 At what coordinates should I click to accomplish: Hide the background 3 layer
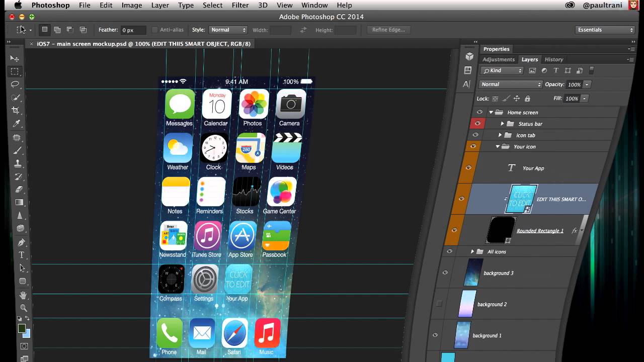point(445,273)
